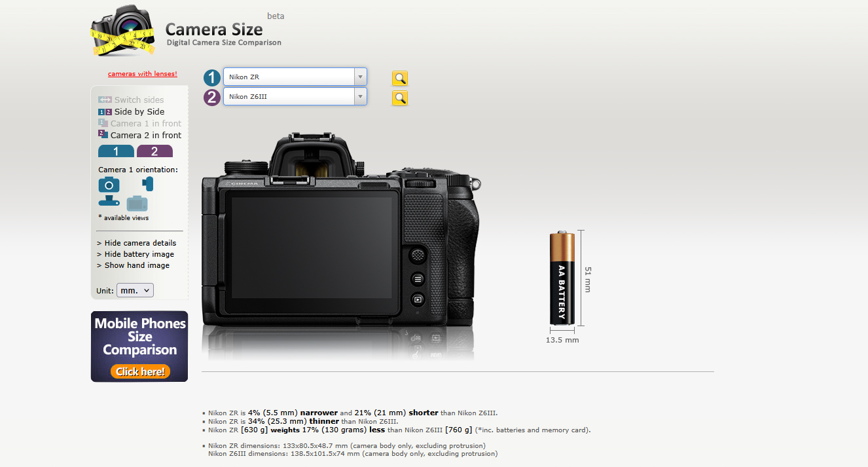Click the magnifier icon beside Nikon ZR
Viewport: 868px width, 467px height.
400,79
